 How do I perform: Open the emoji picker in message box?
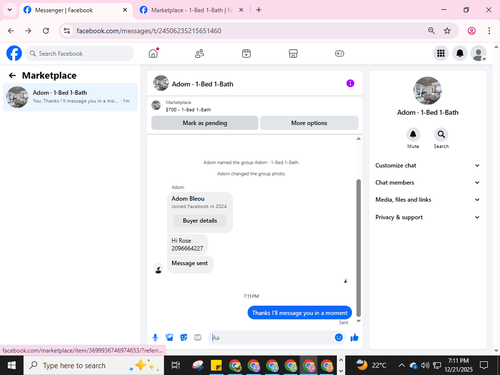pyautogui.click(x=339, y=338)
